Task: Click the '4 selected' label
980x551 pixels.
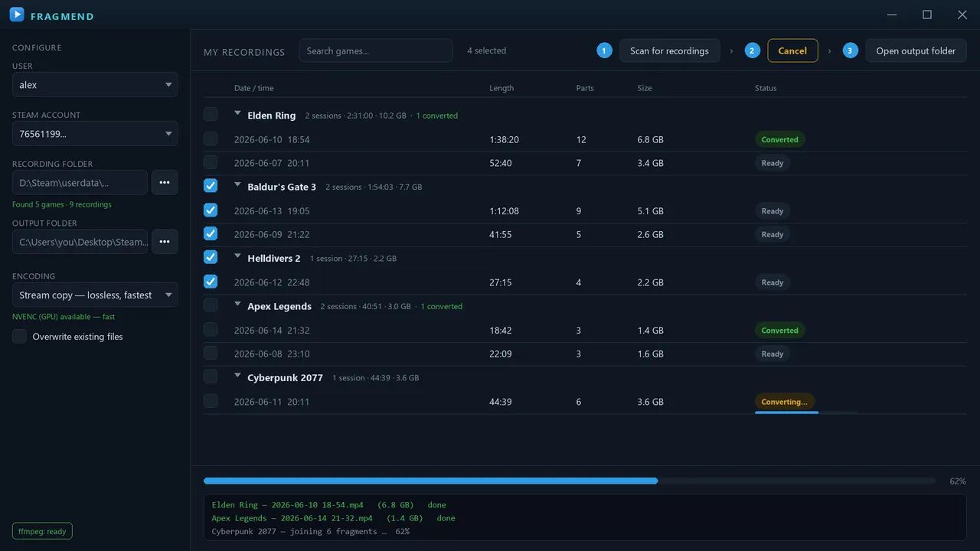Action: point(486,51)
